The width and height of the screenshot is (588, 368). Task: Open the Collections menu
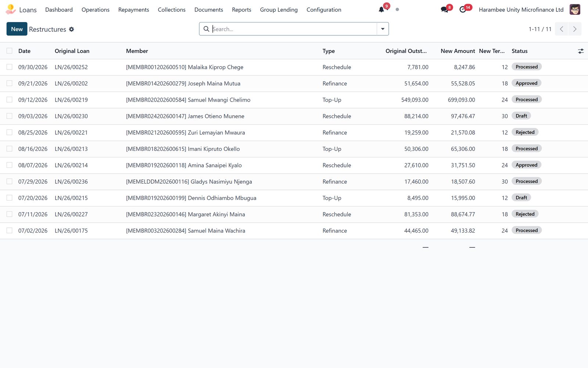(x=172, y=10)
